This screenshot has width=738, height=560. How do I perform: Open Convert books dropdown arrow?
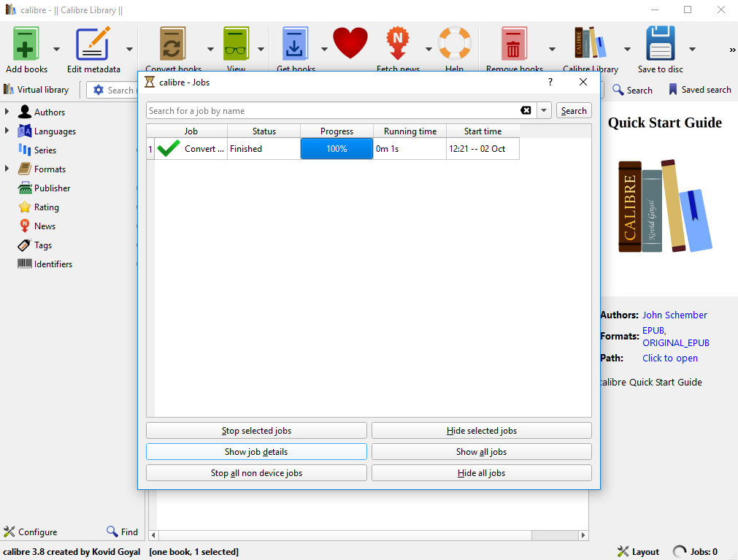210,49
